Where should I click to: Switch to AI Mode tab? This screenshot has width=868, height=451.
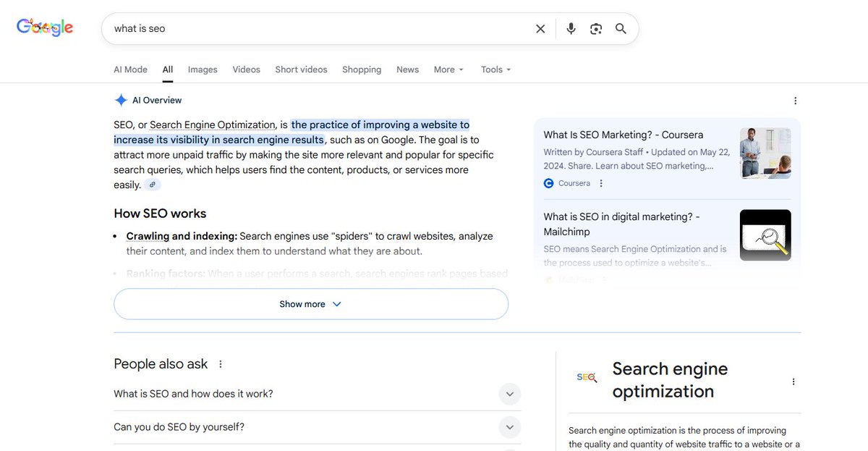130,69
